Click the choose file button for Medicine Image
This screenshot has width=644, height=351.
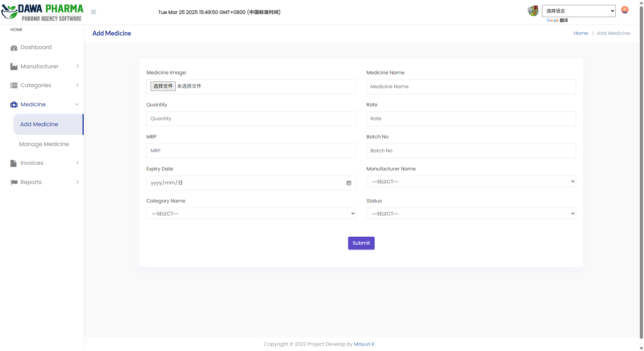pos(163,86)
